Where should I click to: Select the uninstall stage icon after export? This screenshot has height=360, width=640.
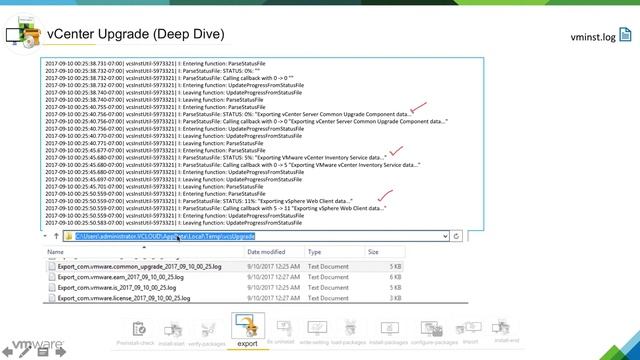coord(284,327)
